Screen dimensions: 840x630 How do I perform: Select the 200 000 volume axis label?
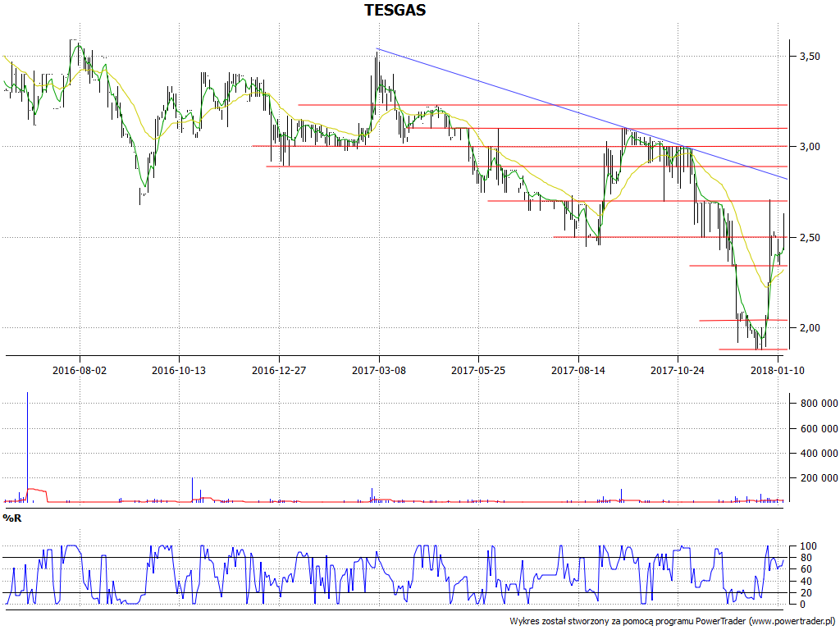point(818,478)
